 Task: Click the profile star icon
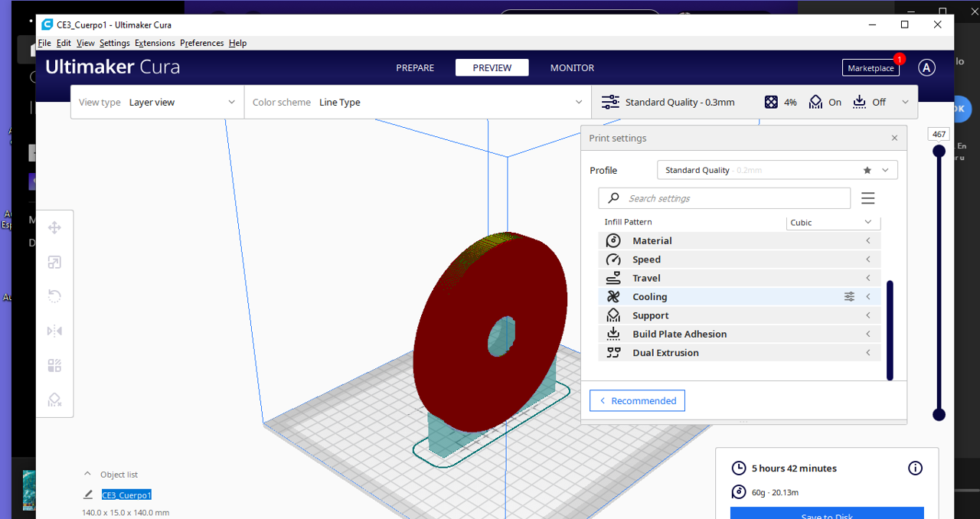[x=867, y=170]
